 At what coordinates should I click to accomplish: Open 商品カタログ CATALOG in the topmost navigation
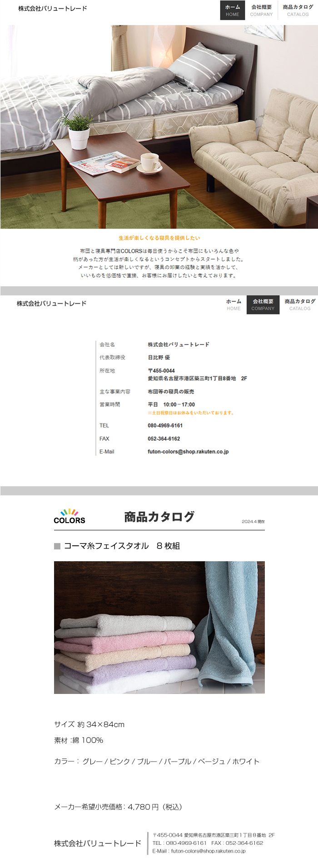pos(298,10)
